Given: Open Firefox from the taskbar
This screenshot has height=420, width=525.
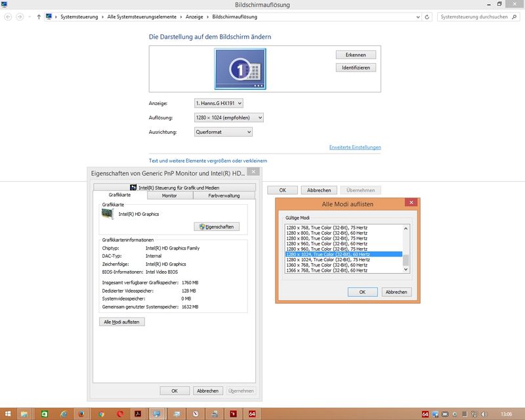Looking at the screenshot, I should (81, 414).
